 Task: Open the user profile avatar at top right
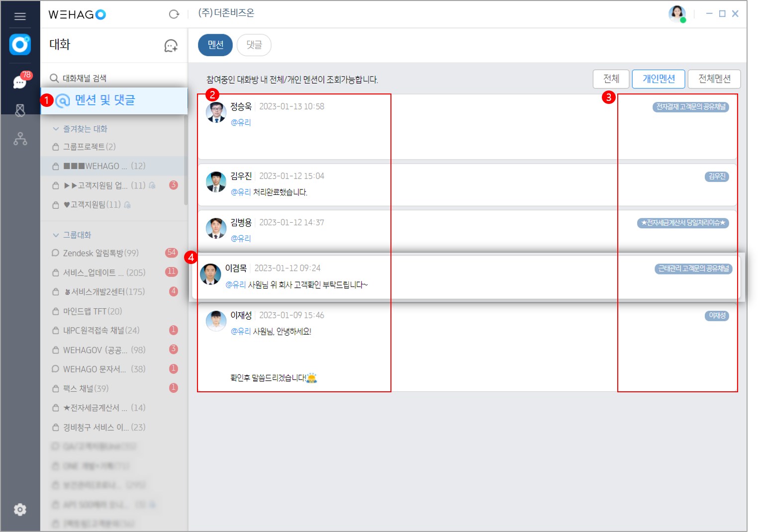tap(676, 14)
